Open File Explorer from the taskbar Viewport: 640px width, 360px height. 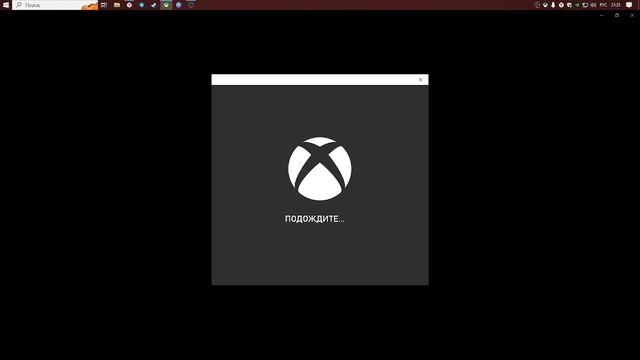click(x=117, y=5)
